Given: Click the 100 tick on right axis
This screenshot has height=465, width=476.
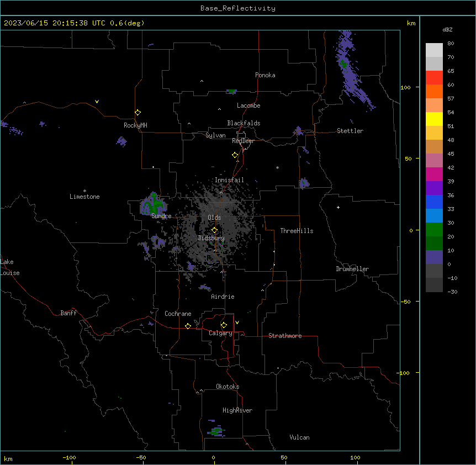Looking at the screenshot, I should [x=405, y=87].
